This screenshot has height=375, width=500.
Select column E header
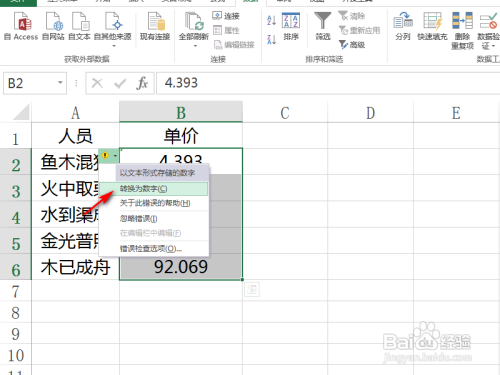(456, 113)
